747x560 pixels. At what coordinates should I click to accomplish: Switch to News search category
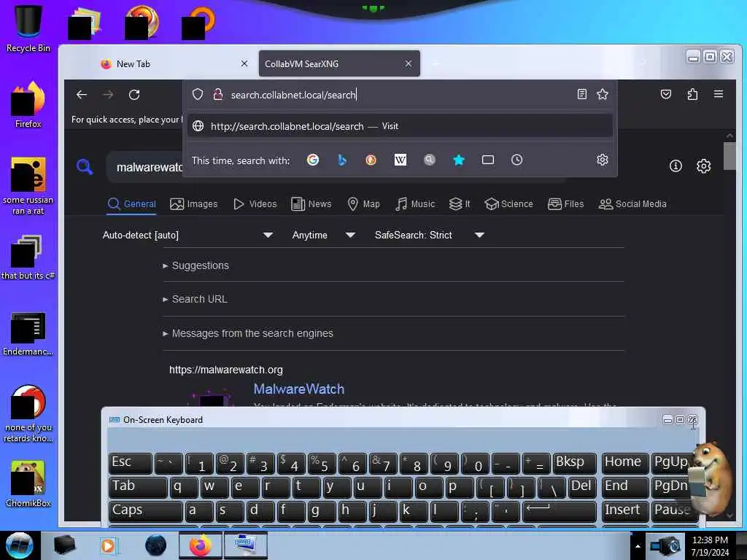(x=311, y=204)
